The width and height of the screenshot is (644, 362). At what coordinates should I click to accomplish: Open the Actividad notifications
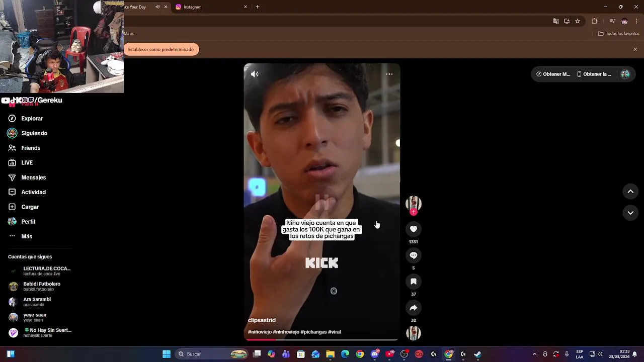click(27, 192)
